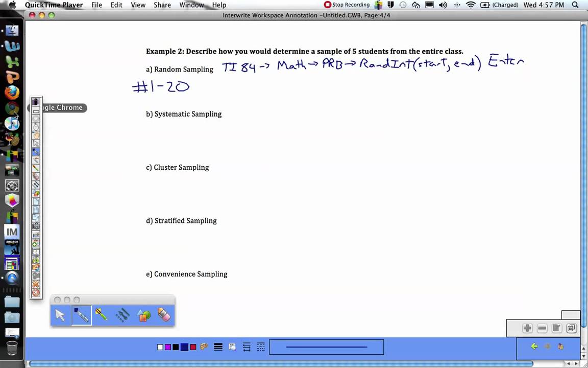Open iTunes from the Dock
Viewport: 588px width, 368px height.
pos(12,124)
